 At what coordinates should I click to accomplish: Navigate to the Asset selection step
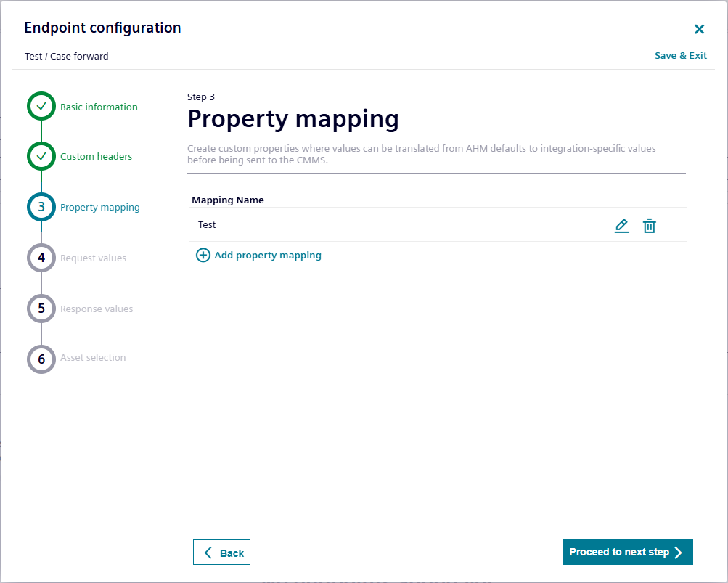coord(93,357)
